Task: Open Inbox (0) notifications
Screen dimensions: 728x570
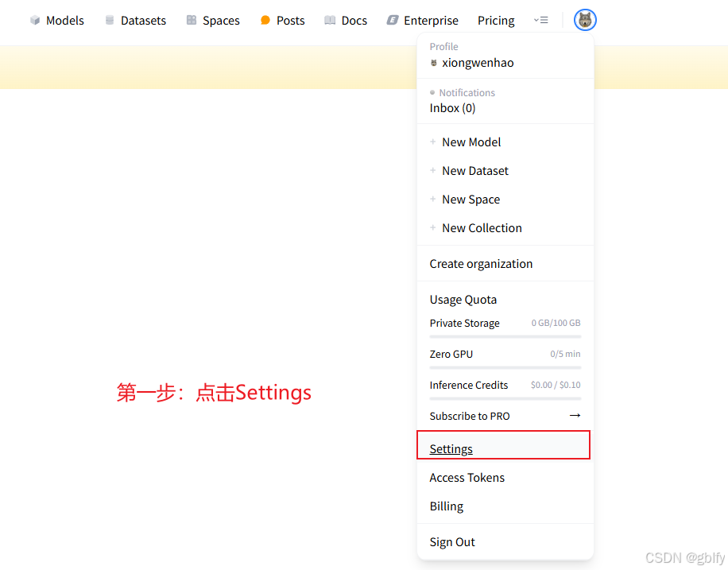Action: pos(453,108)
